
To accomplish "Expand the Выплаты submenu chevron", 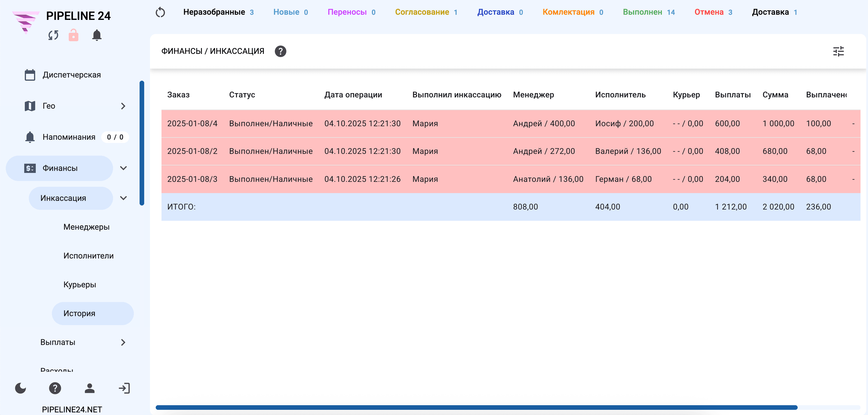I will pyautogui.click(x=123, y=342).
